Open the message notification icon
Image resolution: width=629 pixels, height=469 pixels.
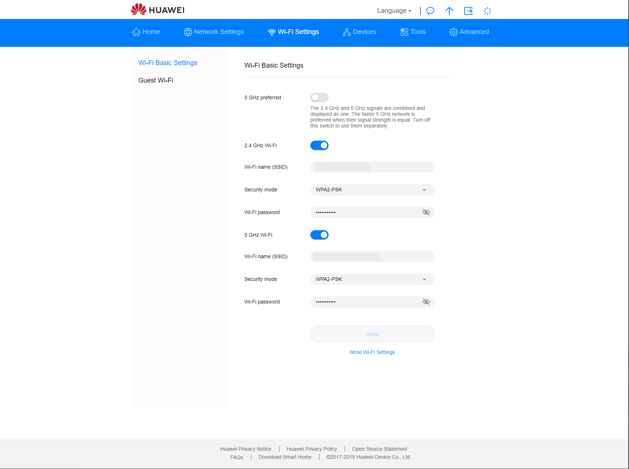pyautogui.click(x=430, y=11)
